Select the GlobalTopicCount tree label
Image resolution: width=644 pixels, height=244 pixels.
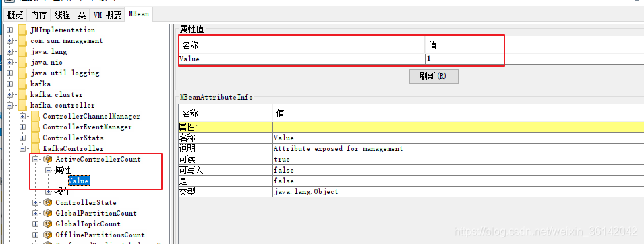click(88, 224)
